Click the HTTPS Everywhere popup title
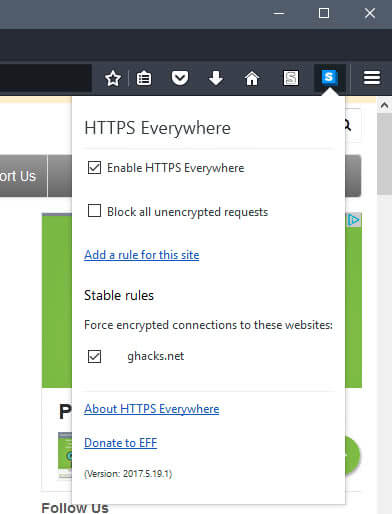The image size is (392, 514). 157,128
